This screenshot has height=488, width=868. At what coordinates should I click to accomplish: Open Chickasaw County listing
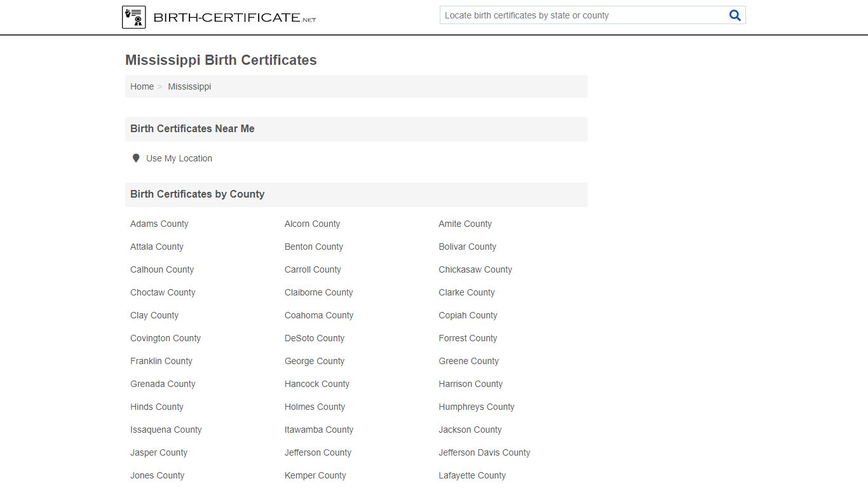click(x=475, y=269)
